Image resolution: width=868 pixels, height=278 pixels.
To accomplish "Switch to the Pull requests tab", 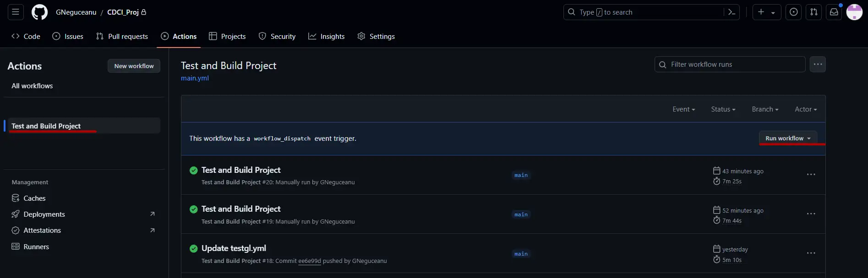I will tap(122, 37).
